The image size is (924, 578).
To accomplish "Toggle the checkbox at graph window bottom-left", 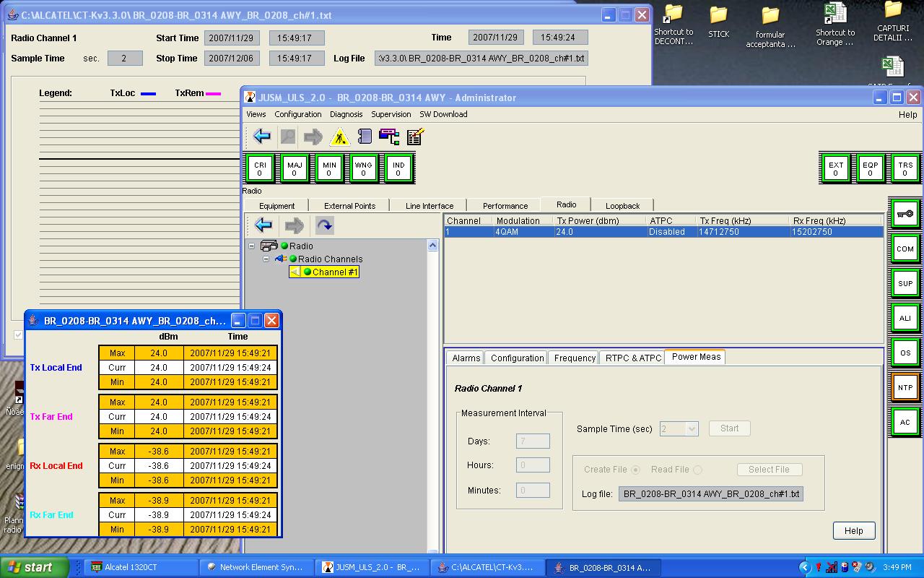I will click(19, 335).
